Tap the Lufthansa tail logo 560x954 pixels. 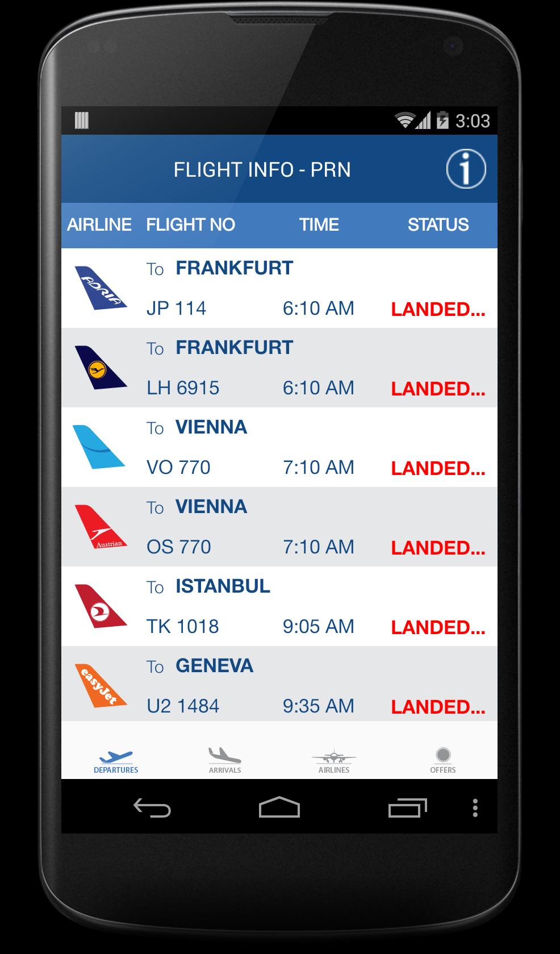(101, 368)
